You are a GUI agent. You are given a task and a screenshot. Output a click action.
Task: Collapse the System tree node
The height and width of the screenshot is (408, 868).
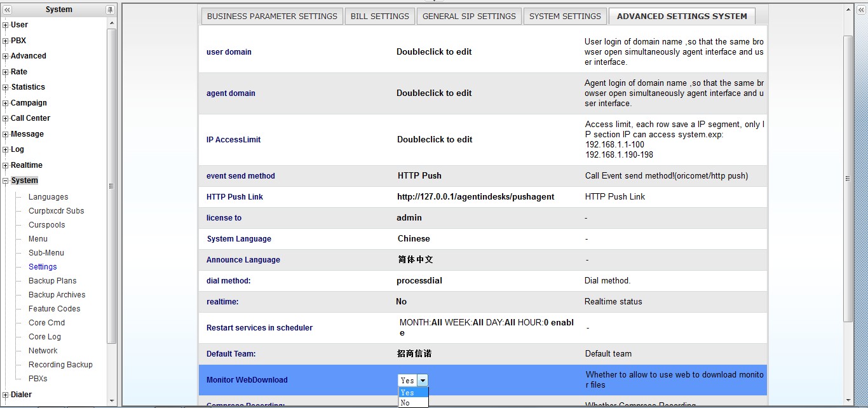pos(6,181)
